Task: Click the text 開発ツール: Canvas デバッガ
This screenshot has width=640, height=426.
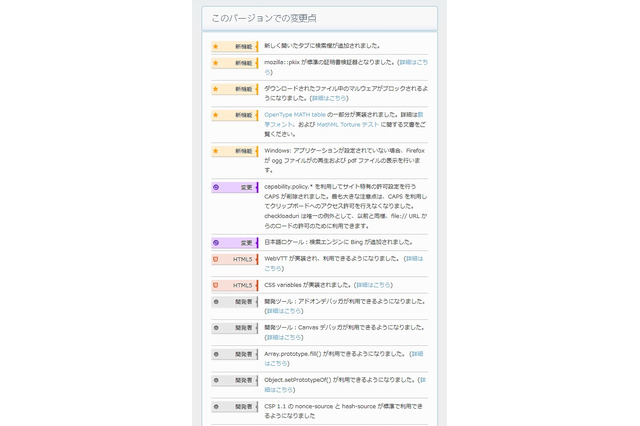Action: click(344, 328)
